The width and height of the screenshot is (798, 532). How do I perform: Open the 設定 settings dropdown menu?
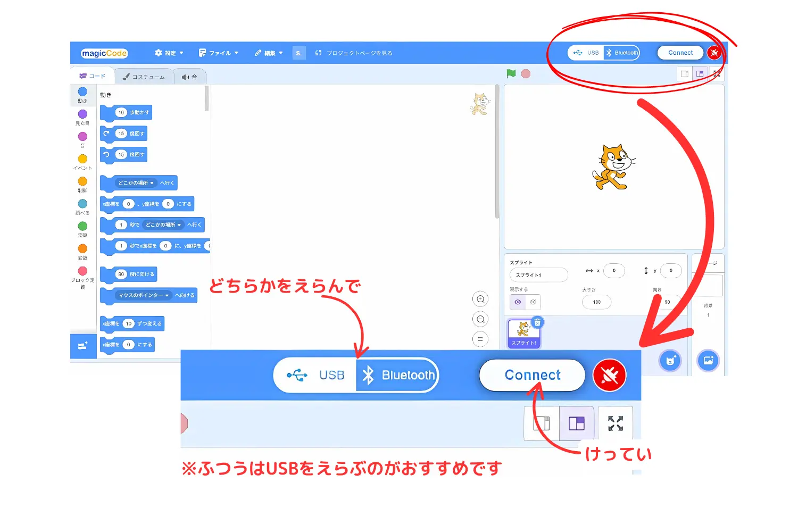(169, 53)
